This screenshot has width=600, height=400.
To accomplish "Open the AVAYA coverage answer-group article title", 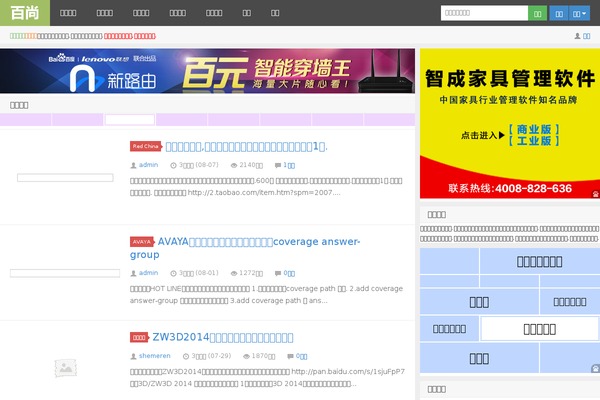I will coord(245,248).
